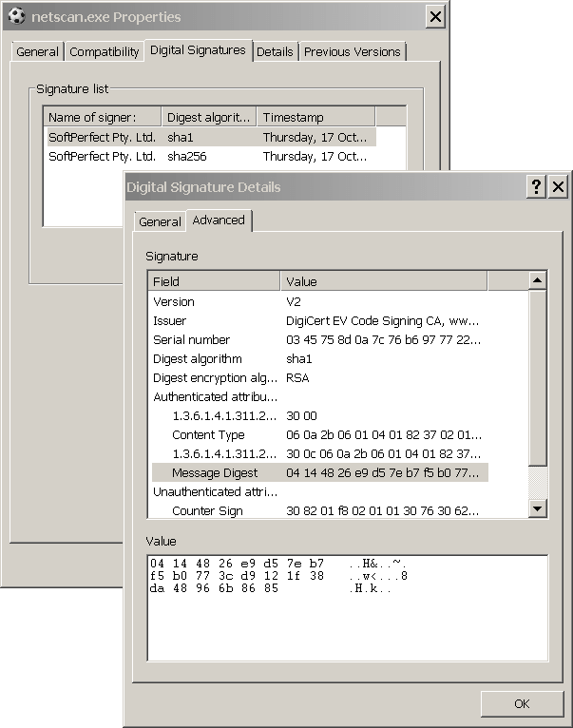Click the DigiCert EV Code Signing CA value

click(x=382, y=320)
